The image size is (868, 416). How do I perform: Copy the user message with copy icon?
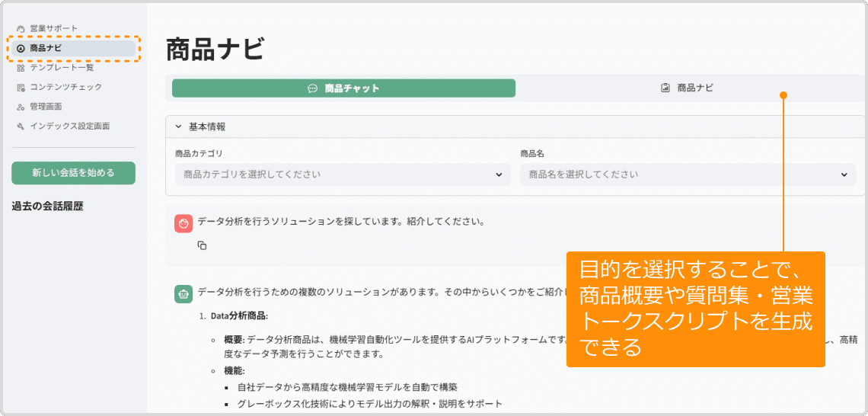[202, 245]
